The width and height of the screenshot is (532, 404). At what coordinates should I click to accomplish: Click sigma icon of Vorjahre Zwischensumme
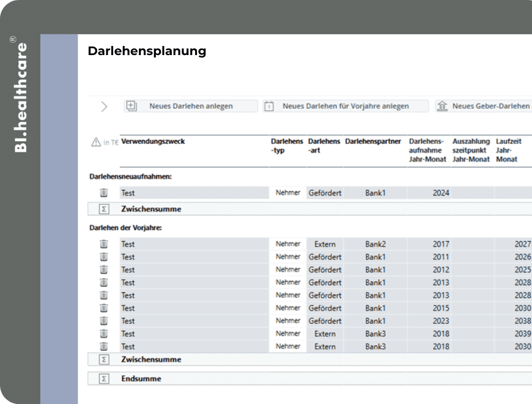(x=104, y=359)
